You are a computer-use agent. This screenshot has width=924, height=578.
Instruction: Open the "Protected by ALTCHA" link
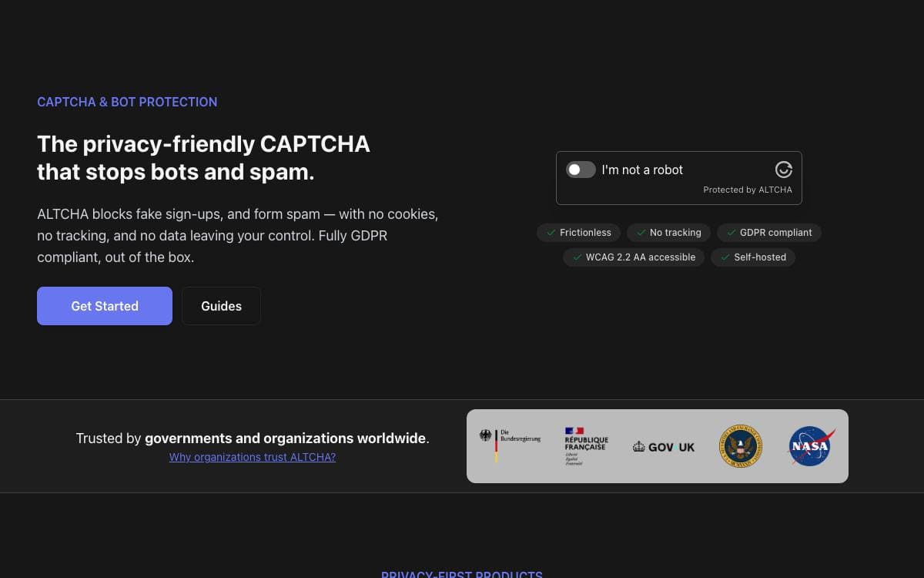[x=747, y=190]
